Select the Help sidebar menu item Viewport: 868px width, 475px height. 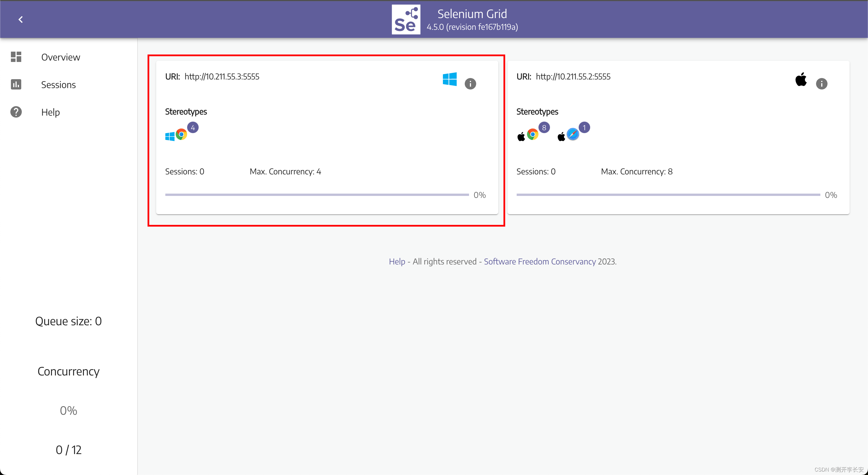coord(51,112)
